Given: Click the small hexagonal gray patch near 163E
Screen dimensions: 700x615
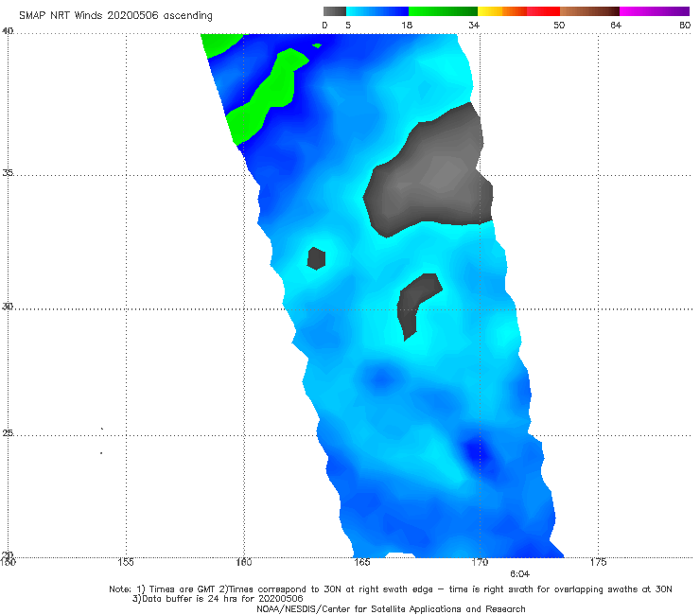Looking at the screenshot, I should coord(317,258).
